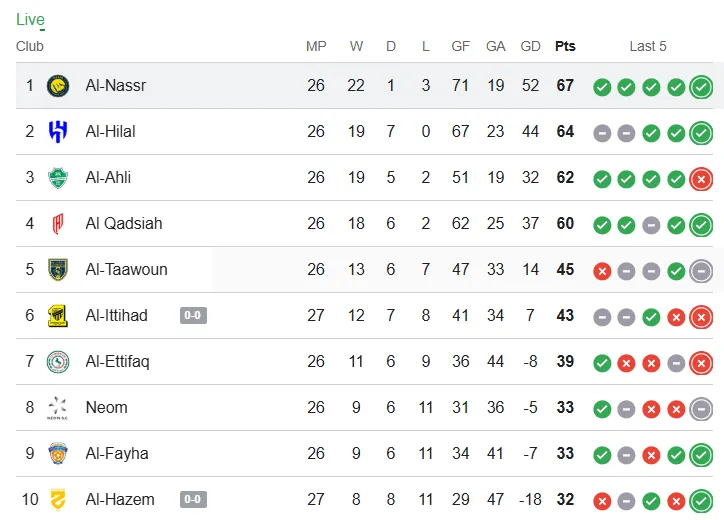Click Al-Ahli's latest red loss indicator
The width and height of the screenshot is (724, 520).
701,179
